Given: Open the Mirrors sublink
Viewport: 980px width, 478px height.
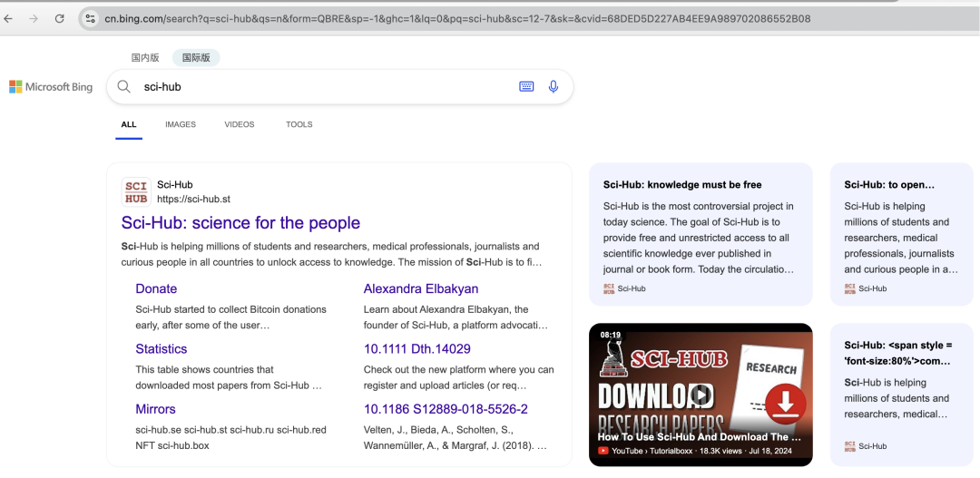Looking at the screenshot, I should pos(156,409).
